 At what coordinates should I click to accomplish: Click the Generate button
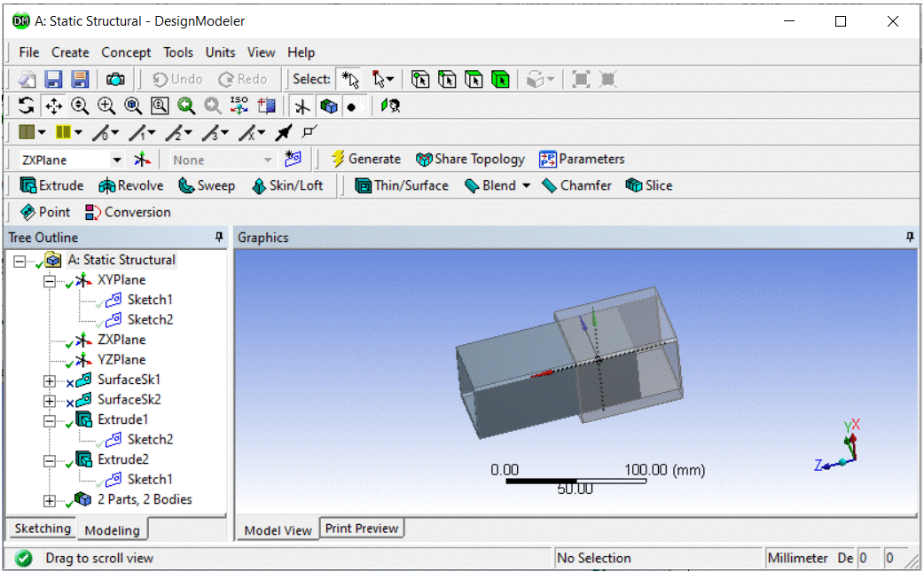point(366,159)
